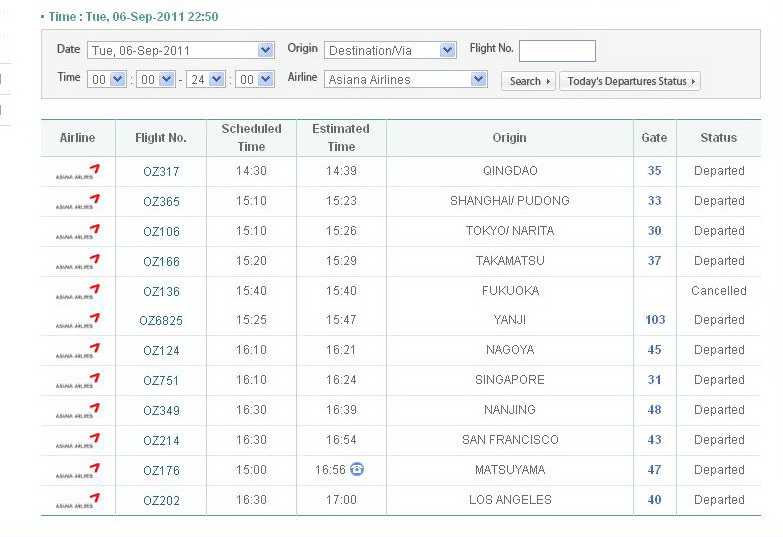The image size is (783, 537).
Task: Open flight OZ751 link
Action: [161, 381]
